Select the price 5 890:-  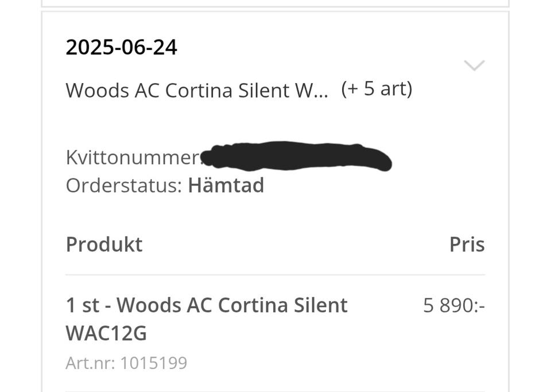click(x=454, y=306)
